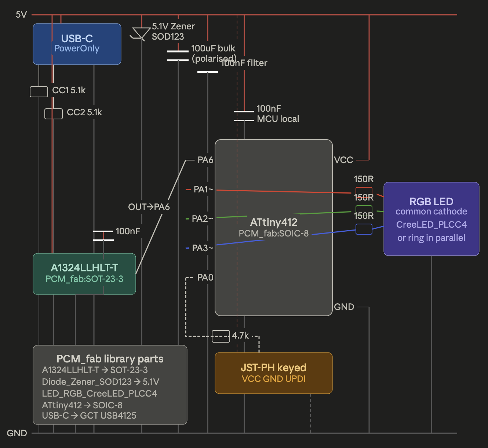The width and height of the screenshot is (488, 448).
Task: Click the 'VCC GND UPDI' text
Action: coord(274,379)
